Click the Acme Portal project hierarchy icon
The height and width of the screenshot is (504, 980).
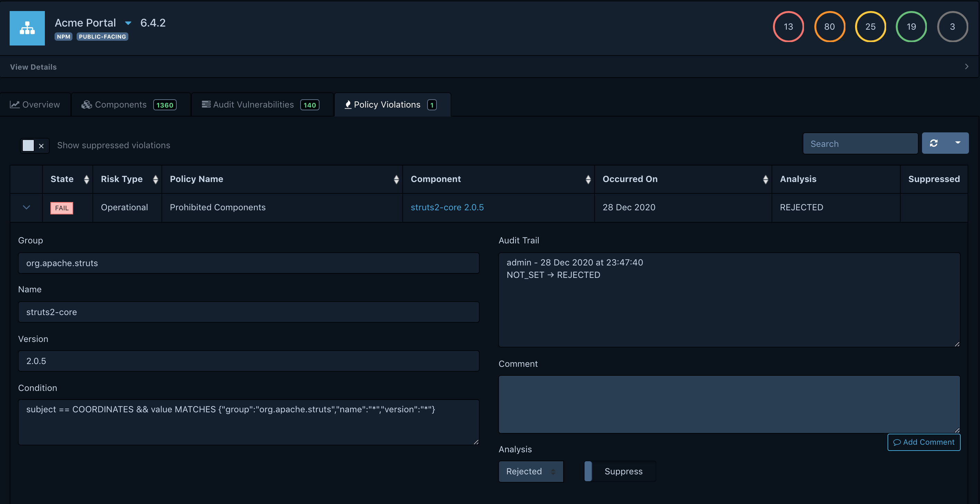coord(27,28)
